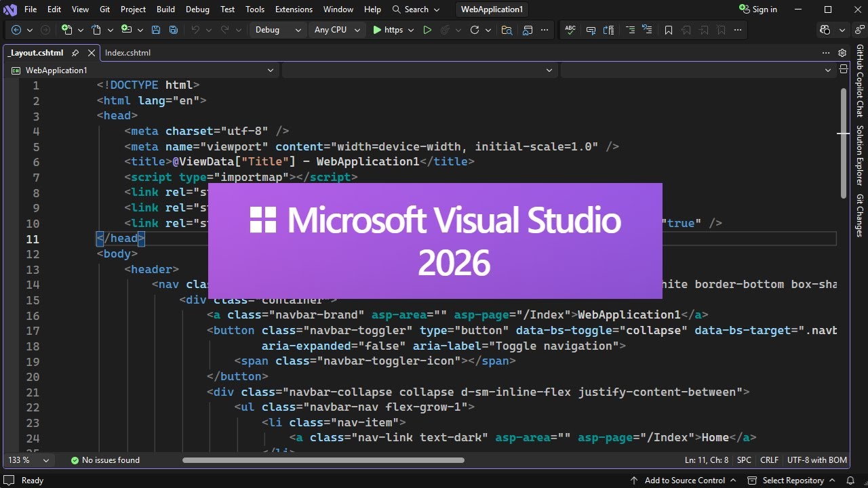
Task: Click the comment selection icon
Action: [591, 30]
